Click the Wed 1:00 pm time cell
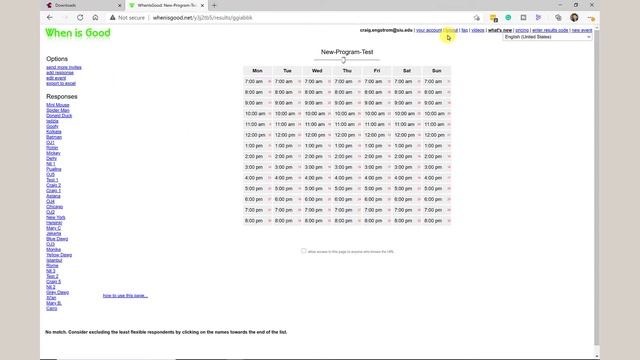Viewport: 640px width, 360px height. point(317,146)
